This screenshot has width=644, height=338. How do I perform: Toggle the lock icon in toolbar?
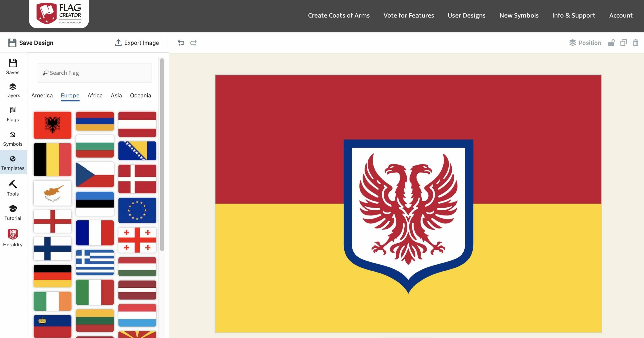611,43
